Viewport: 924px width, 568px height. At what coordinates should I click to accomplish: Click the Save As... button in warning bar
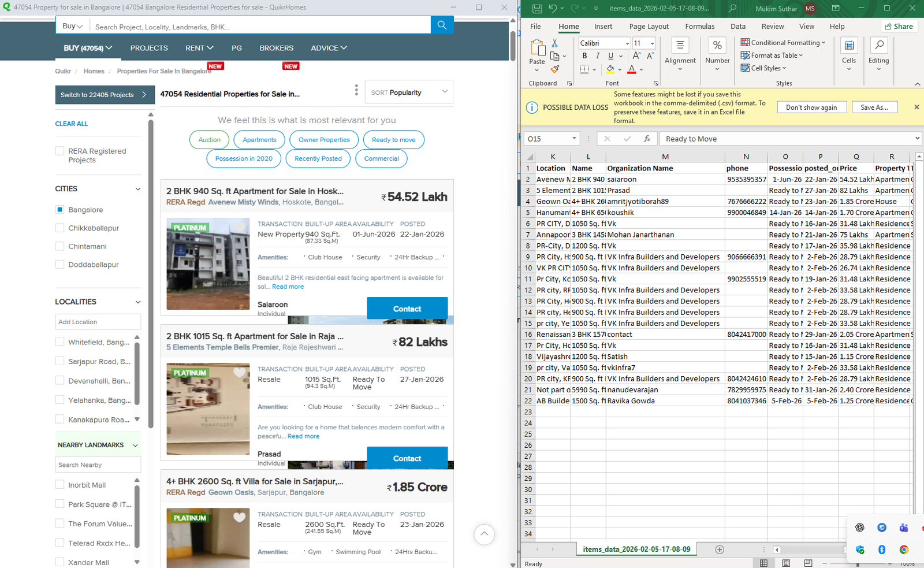[874, 107]
